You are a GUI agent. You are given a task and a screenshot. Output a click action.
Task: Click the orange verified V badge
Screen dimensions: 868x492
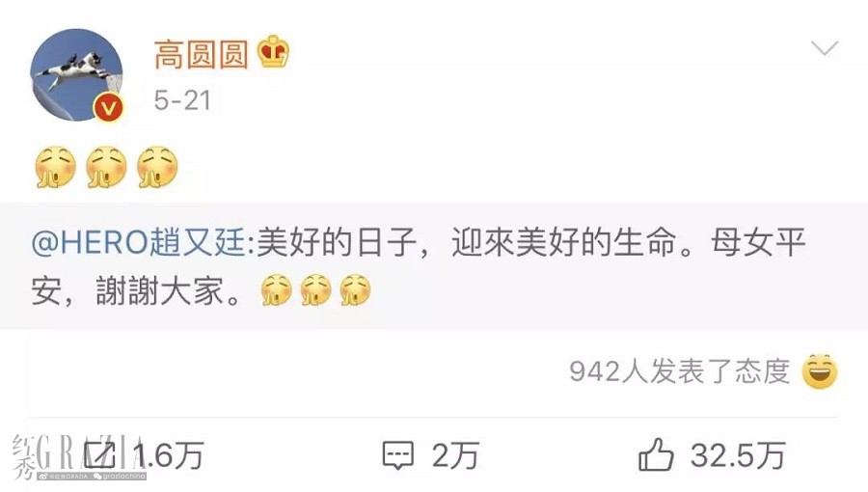click(x=108, y=107)
